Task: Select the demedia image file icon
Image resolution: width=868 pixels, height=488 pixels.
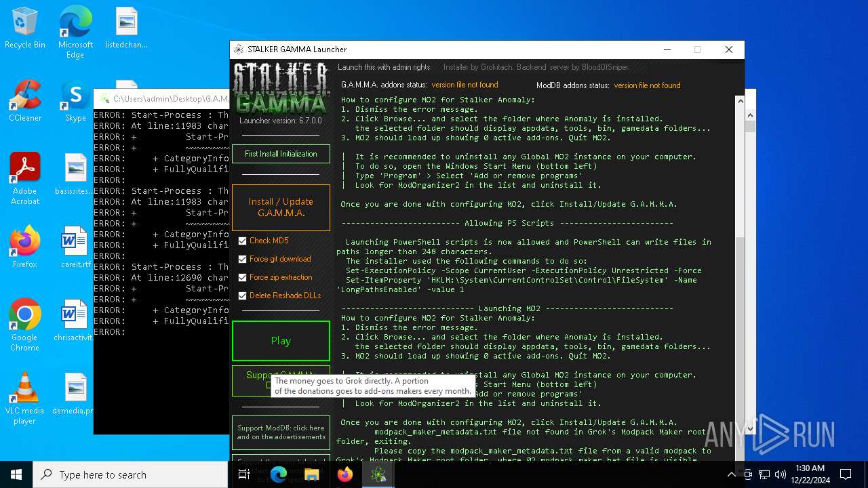Action: pos(73,394)
